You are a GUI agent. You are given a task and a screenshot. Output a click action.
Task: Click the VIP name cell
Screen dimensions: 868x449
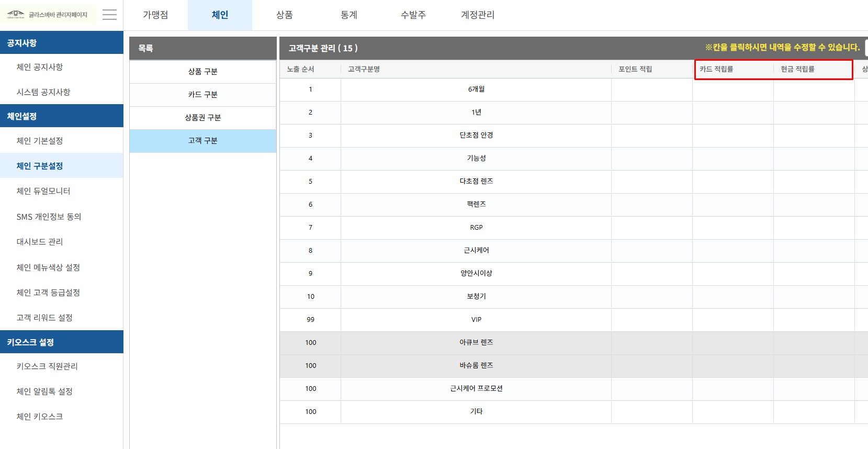pos(476,320)
